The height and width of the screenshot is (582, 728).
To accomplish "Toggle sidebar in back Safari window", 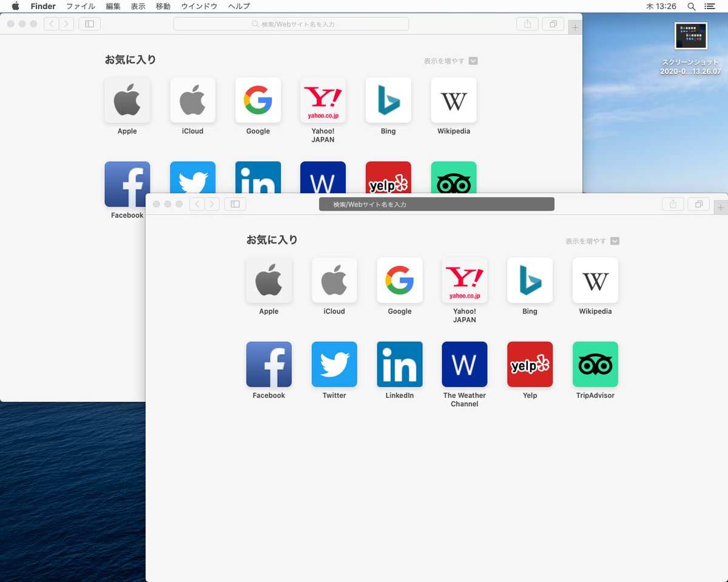I will tap(89, 24).
